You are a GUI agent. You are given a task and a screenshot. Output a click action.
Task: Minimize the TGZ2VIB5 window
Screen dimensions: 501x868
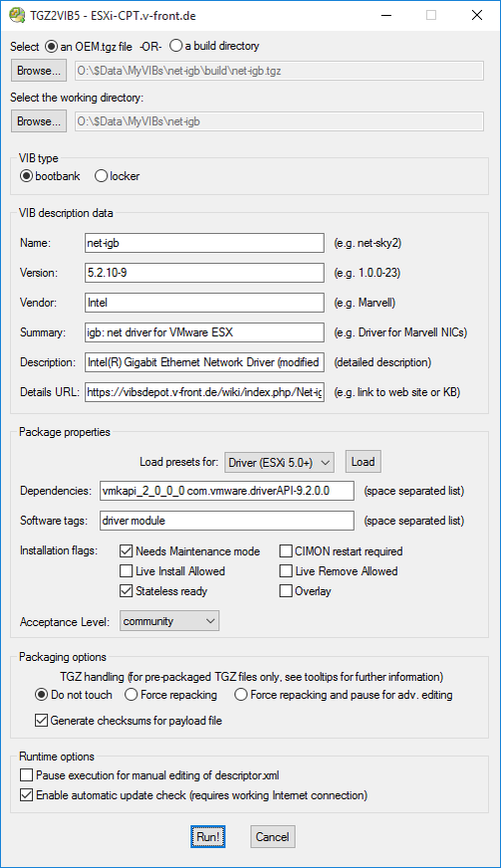(x=385, y=16)
